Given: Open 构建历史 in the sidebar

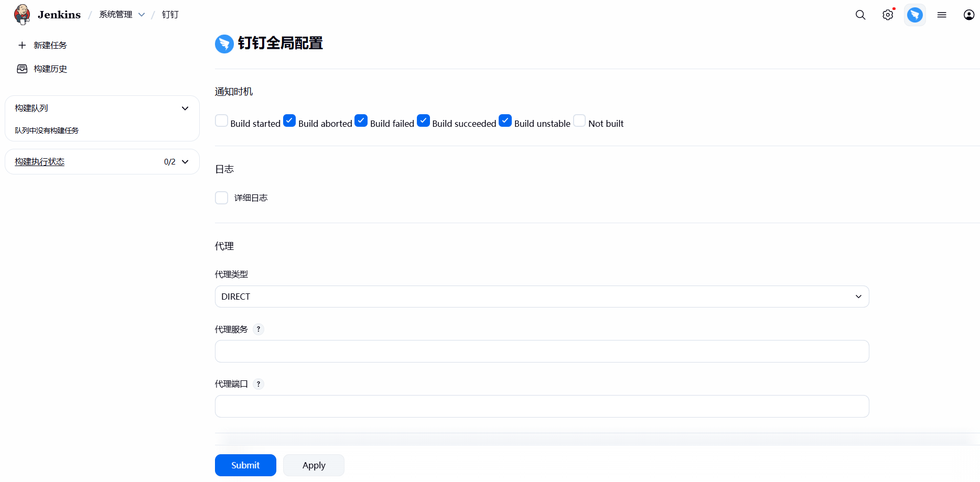Looking at the screenshot, I should click(50, 69).
